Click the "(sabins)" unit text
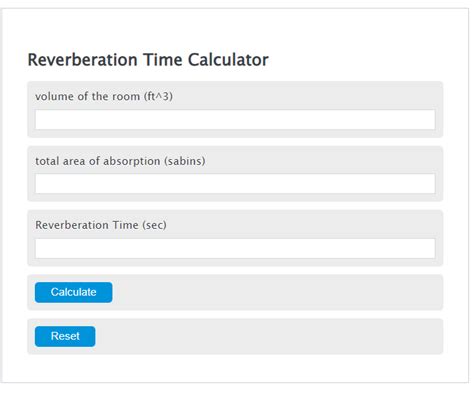This screenshot has width=474, height=393. 184,161
